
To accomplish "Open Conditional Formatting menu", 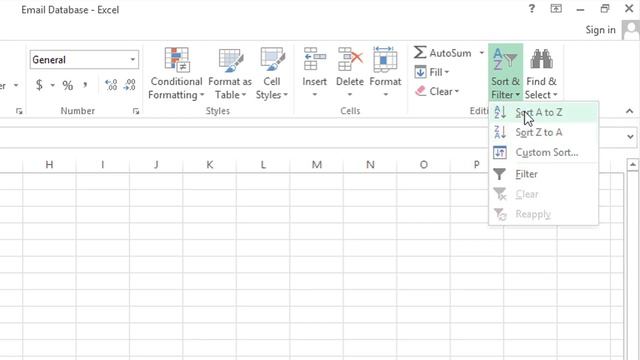I will click(x=176, y=73).
